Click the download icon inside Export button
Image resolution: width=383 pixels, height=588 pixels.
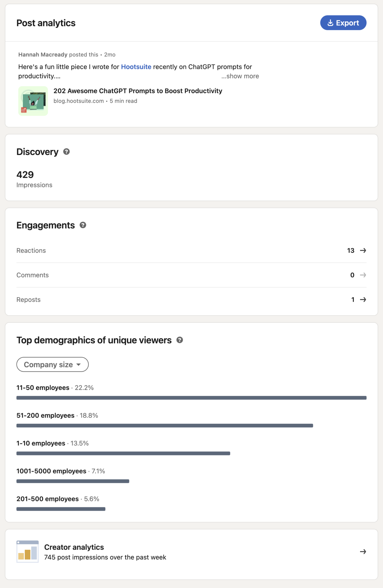point(330,23)
